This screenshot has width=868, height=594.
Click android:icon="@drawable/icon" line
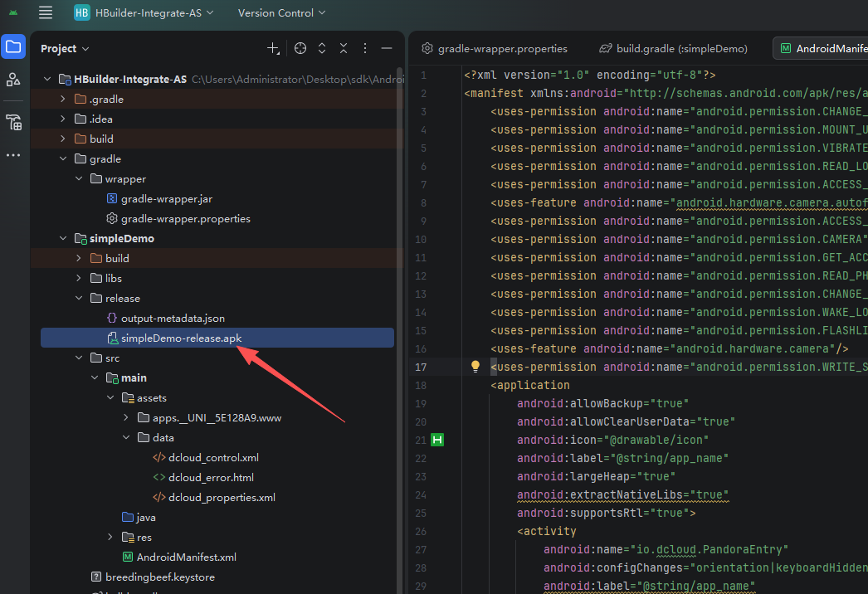tap(612, 440)
